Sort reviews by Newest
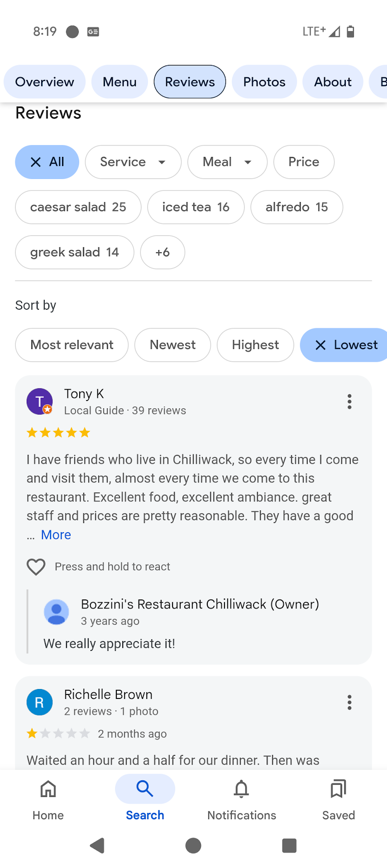This screenshot has height=868, width=387. (x=172, y=345)
